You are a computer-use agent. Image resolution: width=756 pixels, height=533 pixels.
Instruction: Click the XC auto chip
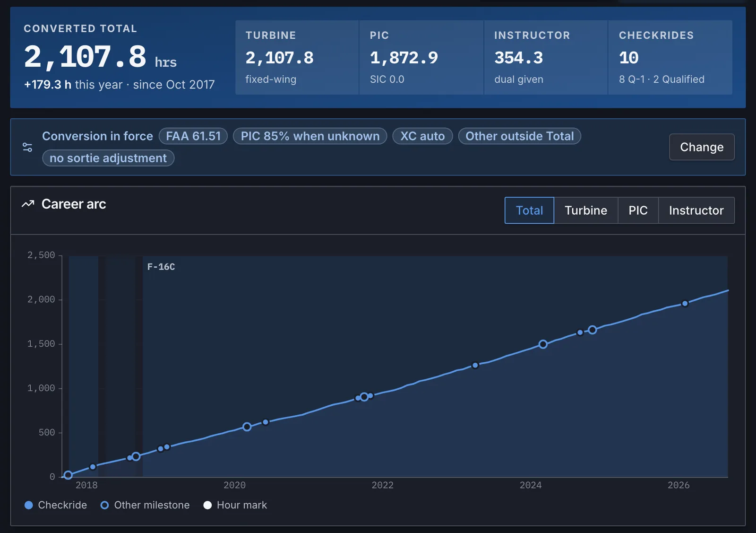click(422, 136)
